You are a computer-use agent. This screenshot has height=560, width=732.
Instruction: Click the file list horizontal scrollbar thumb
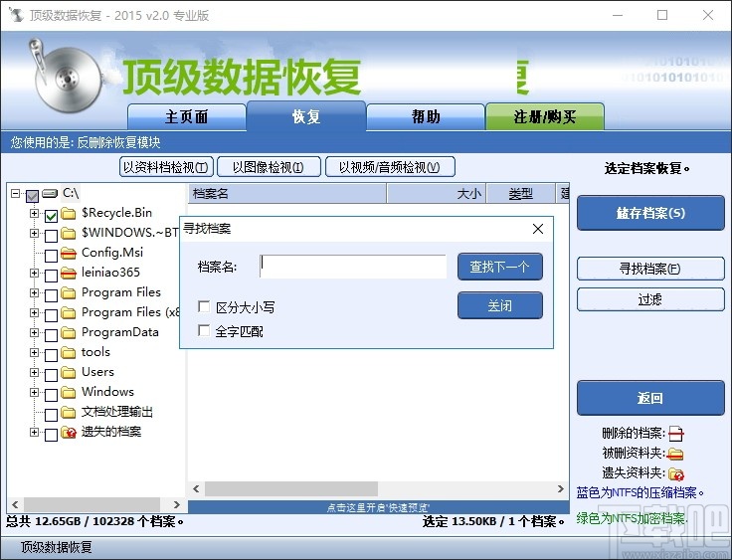point(291,489)
